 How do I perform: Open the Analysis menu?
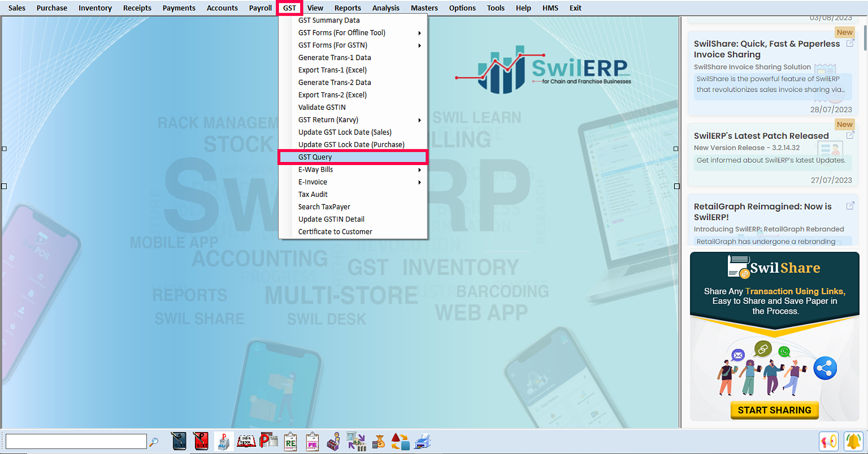tap(386, 8)
